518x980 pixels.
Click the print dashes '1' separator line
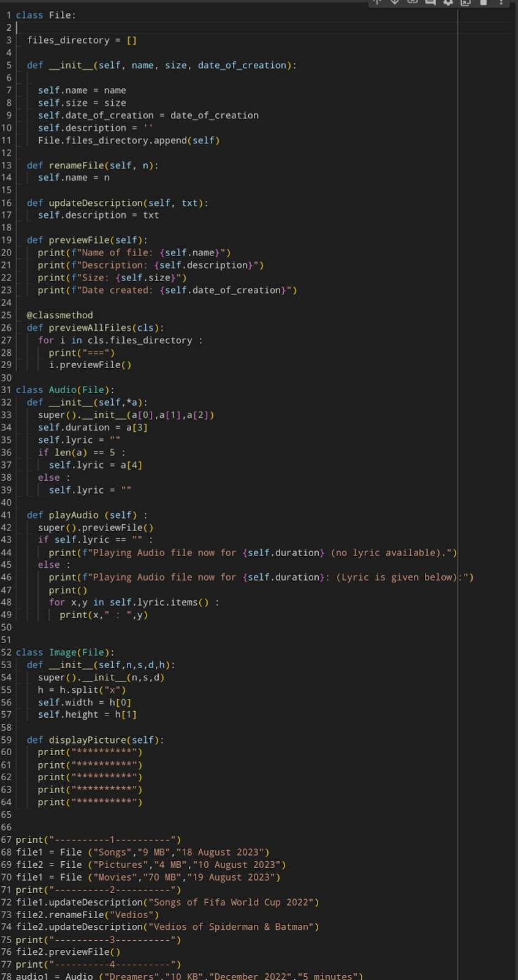(x=99, y=840)
